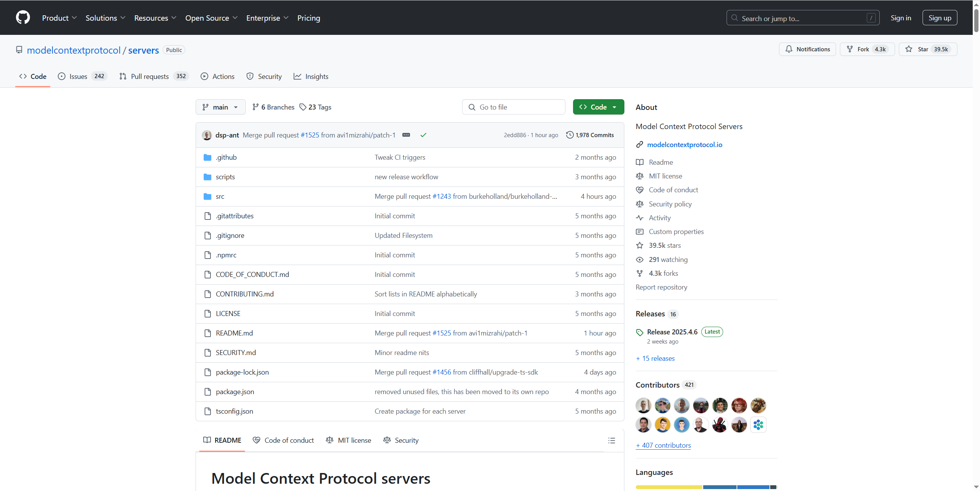Open the src folder

(220, 196)
